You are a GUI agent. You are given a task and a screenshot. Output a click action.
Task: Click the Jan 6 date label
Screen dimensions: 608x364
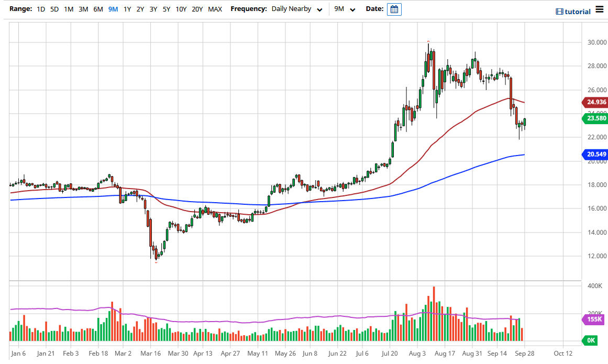(x=19, y=354)
